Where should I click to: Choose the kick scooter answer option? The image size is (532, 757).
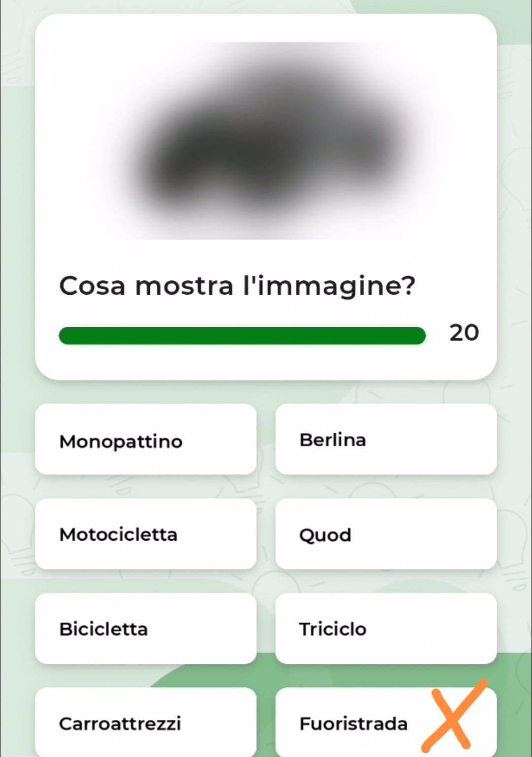coord(146,440)
